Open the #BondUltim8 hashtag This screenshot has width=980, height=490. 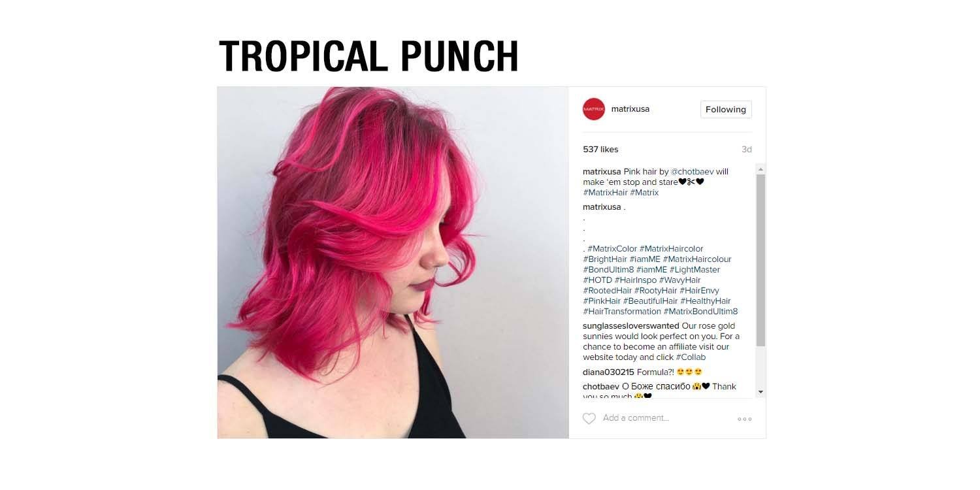(609, 270)
